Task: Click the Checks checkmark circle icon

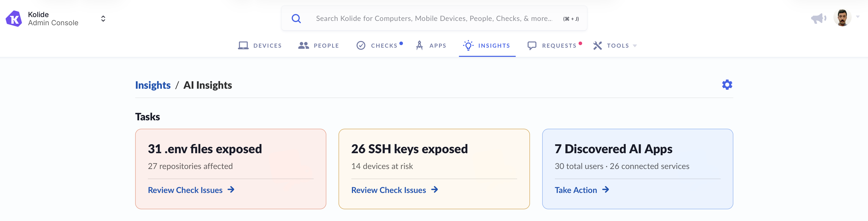Action: pos(360,46)
